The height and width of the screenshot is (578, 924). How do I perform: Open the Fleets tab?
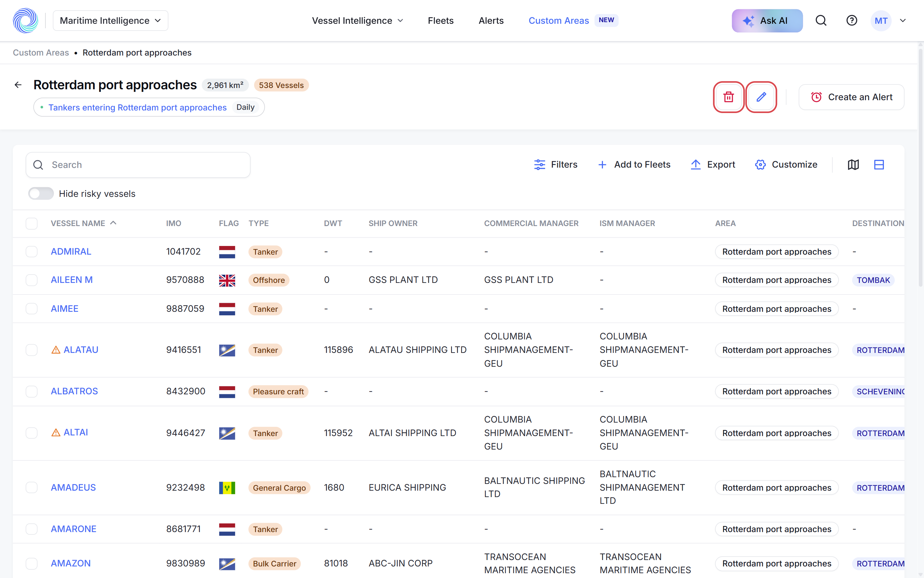[441, 21]
